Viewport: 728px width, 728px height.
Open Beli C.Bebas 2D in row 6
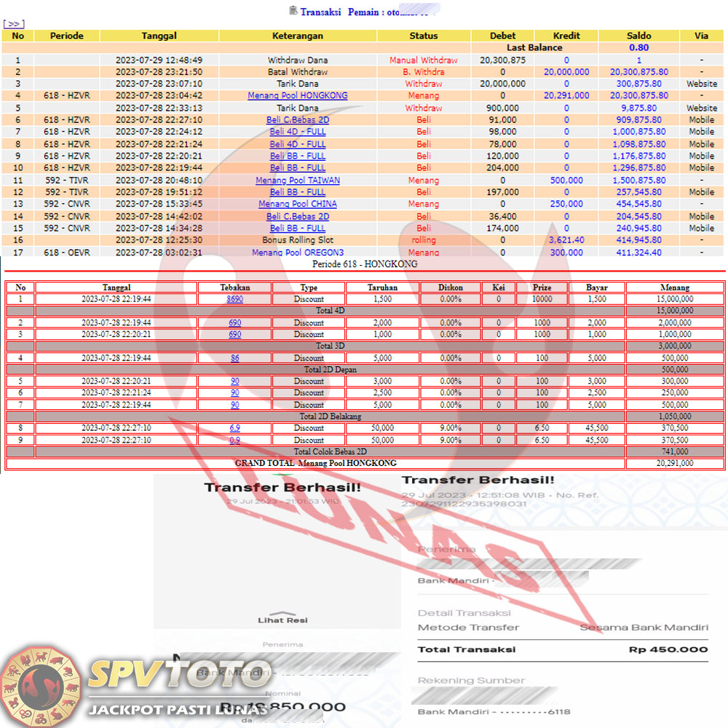click(297, 120)
